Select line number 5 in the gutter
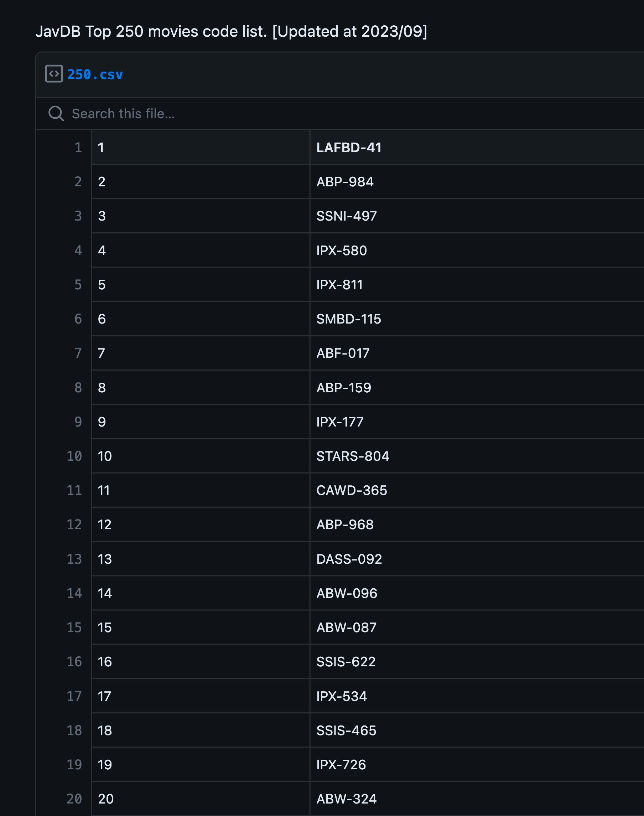This screenshot has height=816, width=644. pyautogui.click(x=78, y=285)
